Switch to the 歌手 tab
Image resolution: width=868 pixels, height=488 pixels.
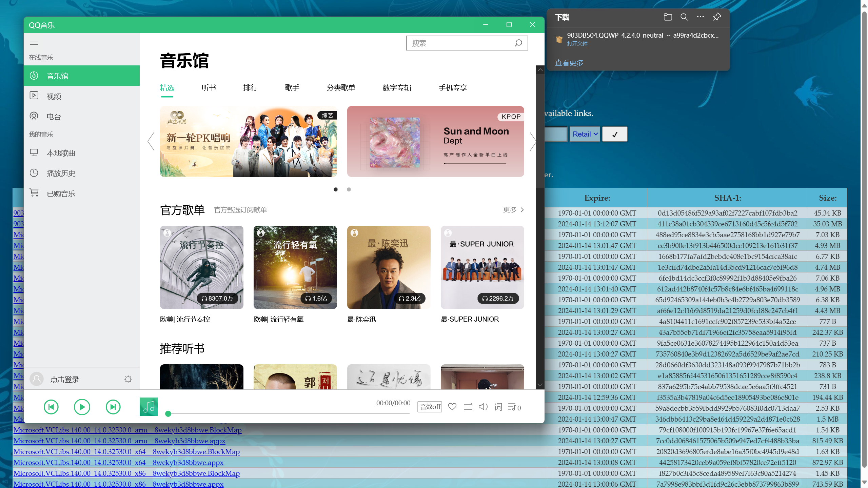click(x=292, y=87)
